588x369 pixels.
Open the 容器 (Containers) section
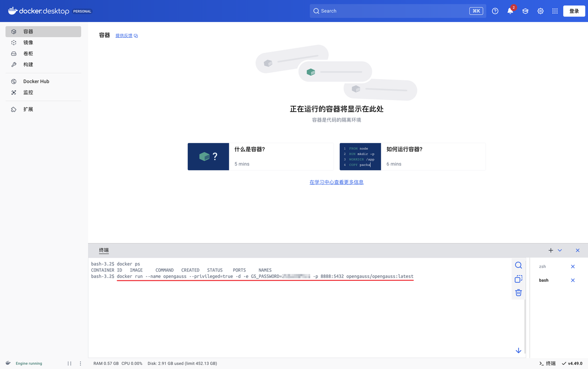[x=28, y=31]
